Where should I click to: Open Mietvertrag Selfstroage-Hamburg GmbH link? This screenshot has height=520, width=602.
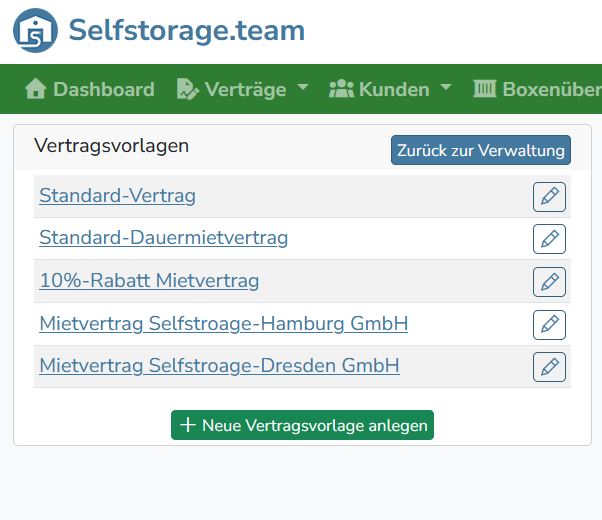[x=223, y=324]
